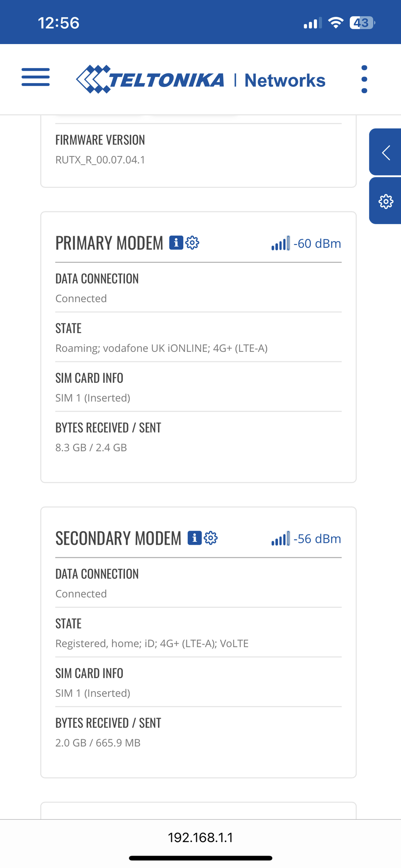
Task: Open Secondary Modem settings gear
Action: [211, 538]
